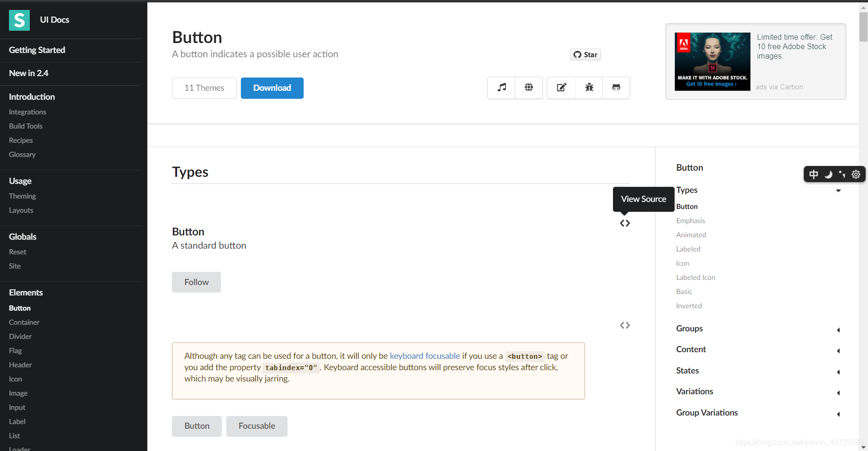Screen dimensions: 868x451
Task: Open the Container page in sidebar
Action: pos(24,322)
